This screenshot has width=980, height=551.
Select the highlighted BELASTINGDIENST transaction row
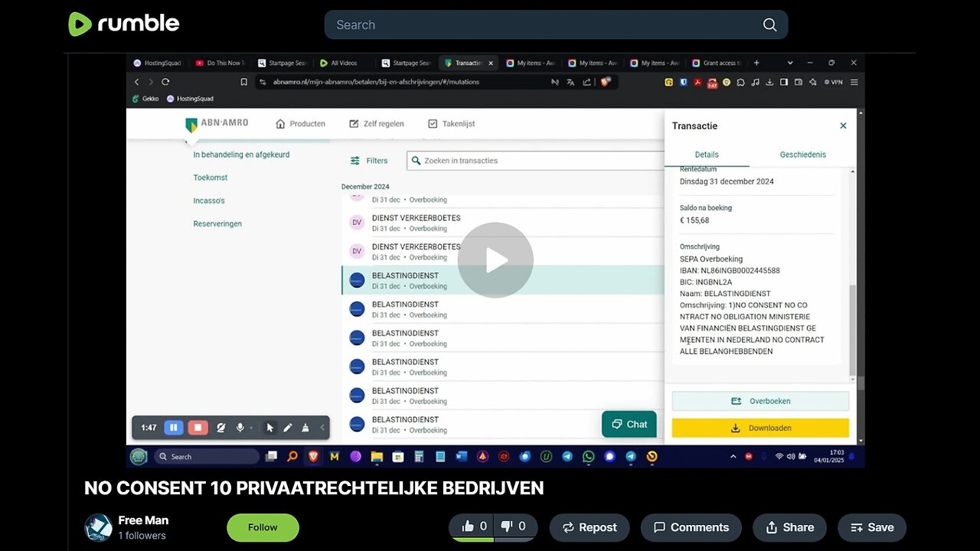[x=502, y=280]
